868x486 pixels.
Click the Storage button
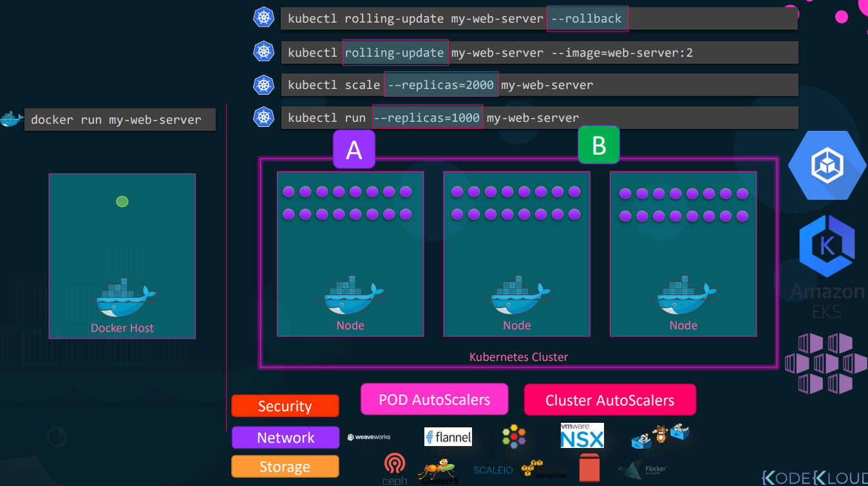pos(285,467)
